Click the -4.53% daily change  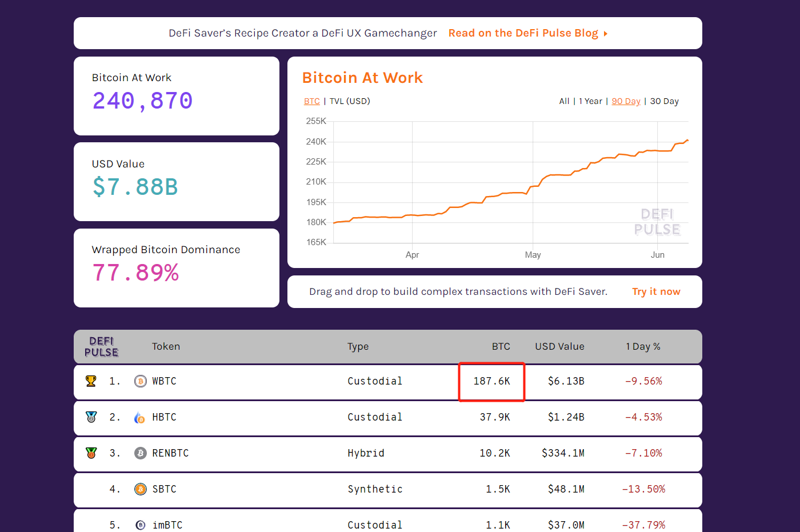[643, 417]
